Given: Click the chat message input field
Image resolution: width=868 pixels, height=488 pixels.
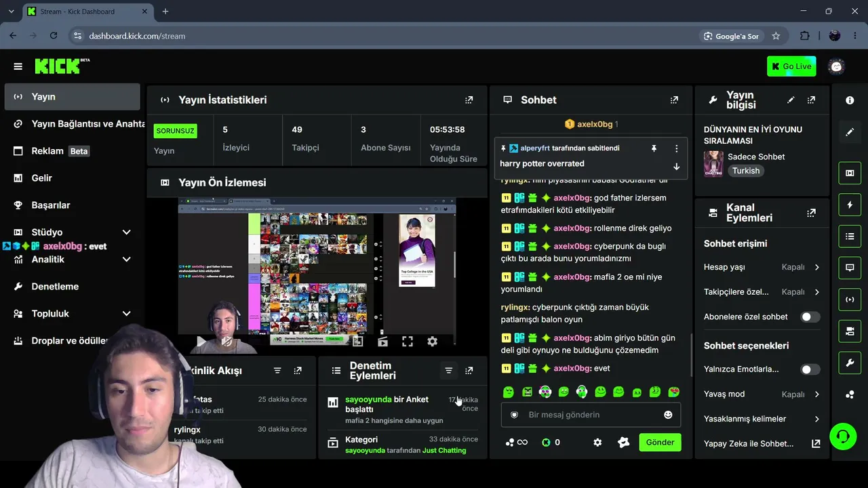Looking at the screenshot, I should tap(590, 415).
